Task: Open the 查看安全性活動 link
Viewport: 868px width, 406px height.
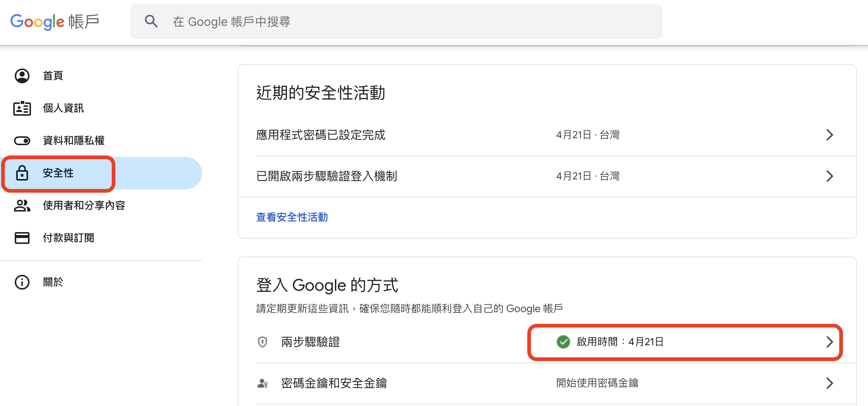Action: [292, 217]
